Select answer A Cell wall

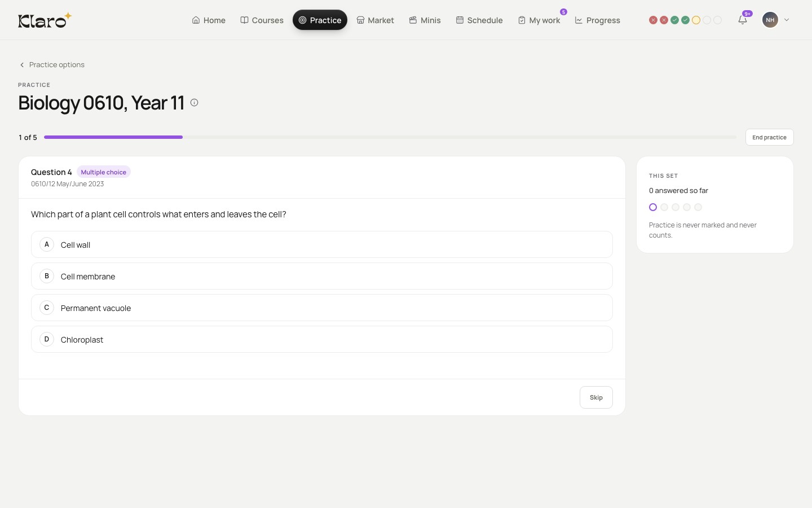(322, 244)
